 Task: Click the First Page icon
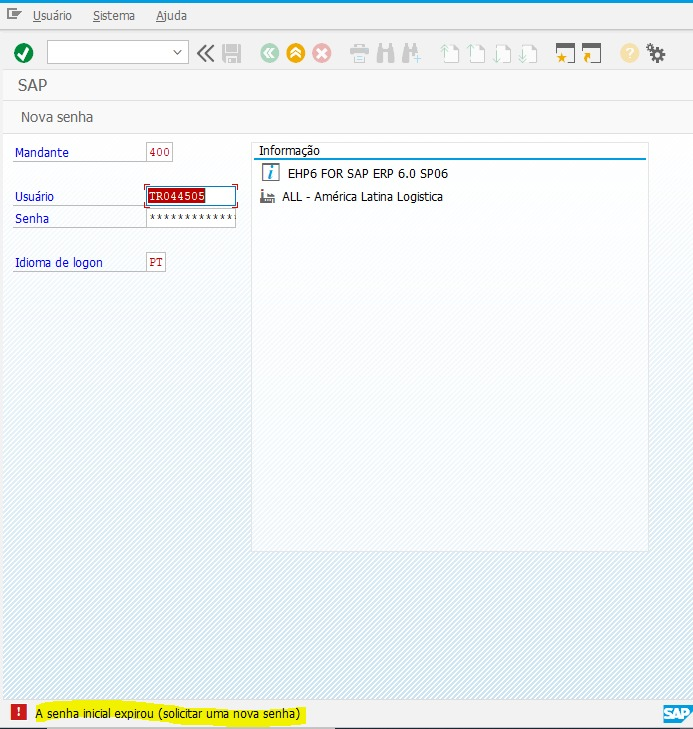449,53
